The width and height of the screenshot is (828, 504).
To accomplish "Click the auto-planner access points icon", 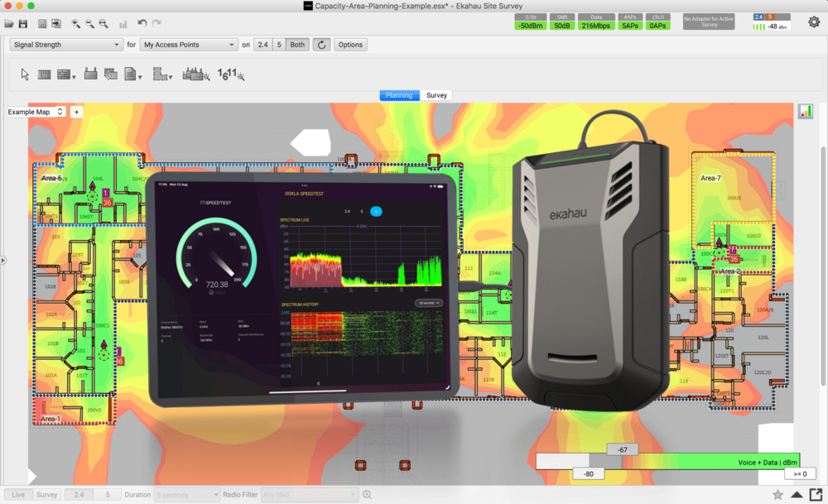I will 196,74.
